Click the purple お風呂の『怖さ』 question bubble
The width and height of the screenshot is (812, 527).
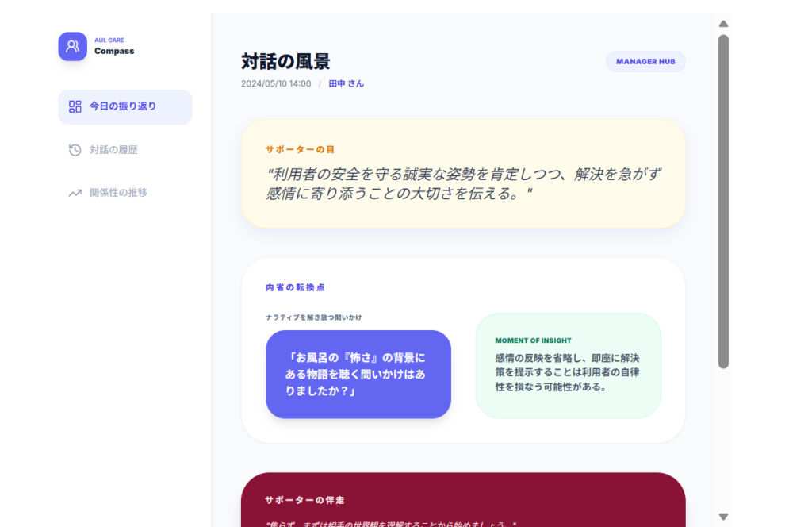358,374
